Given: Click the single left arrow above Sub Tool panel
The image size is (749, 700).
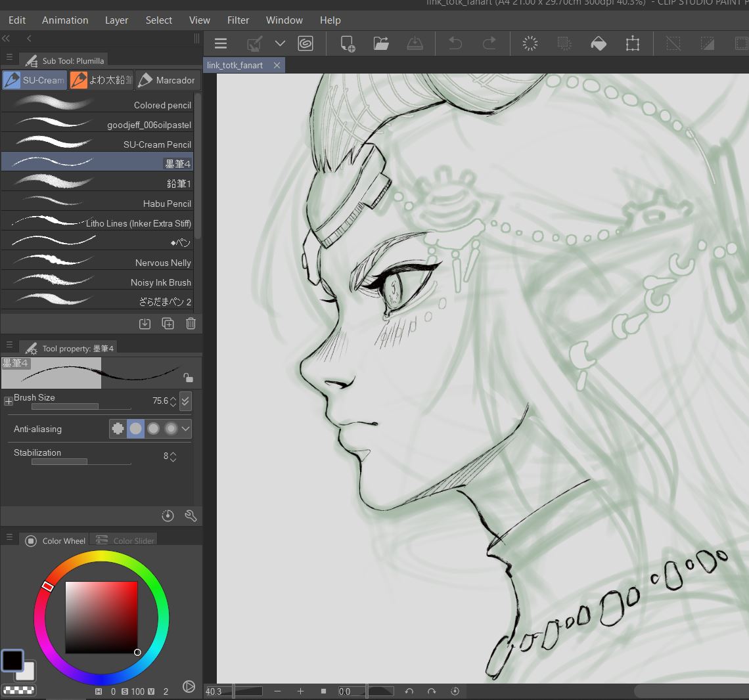Looking at the screenshot, I should 29,38.
